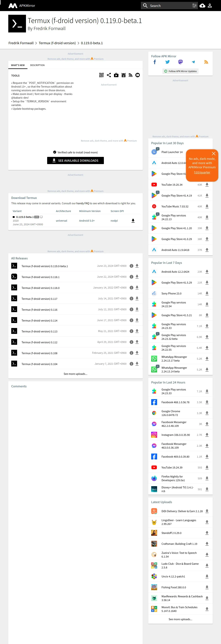
Task: Download Firefox Nightly for Developers 129.0a1
Action: [x=207, y=478]
